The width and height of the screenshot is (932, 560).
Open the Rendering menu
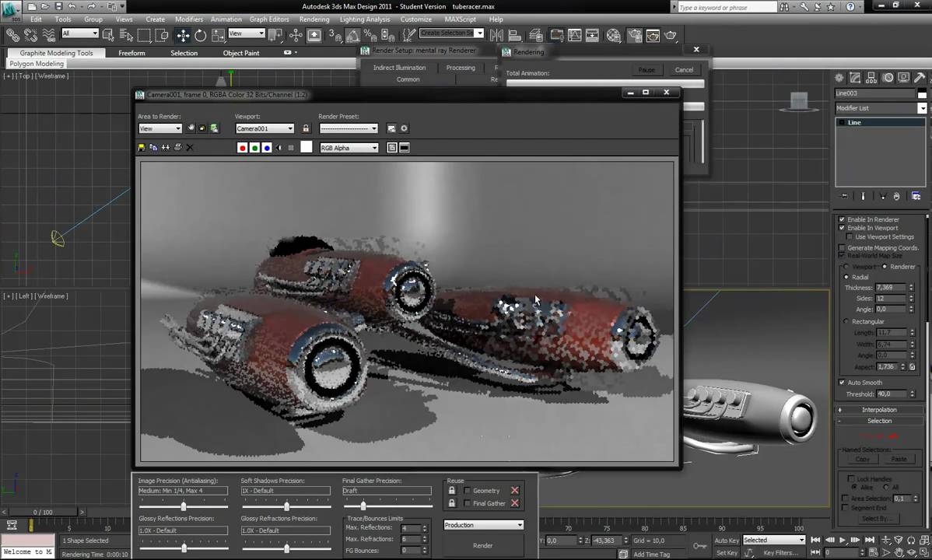(x=314, y=19)
